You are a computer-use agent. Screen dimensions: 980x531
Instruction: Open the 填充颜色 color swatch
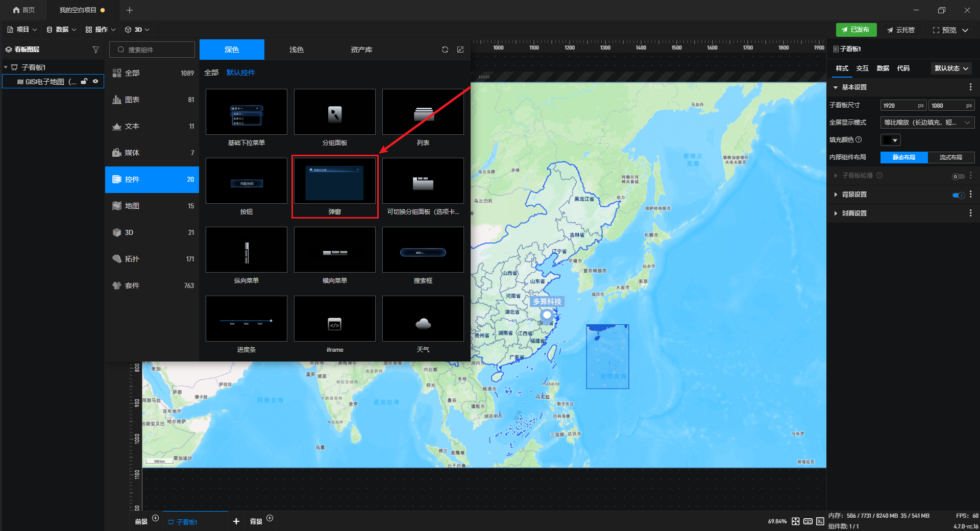click(890, 140)
